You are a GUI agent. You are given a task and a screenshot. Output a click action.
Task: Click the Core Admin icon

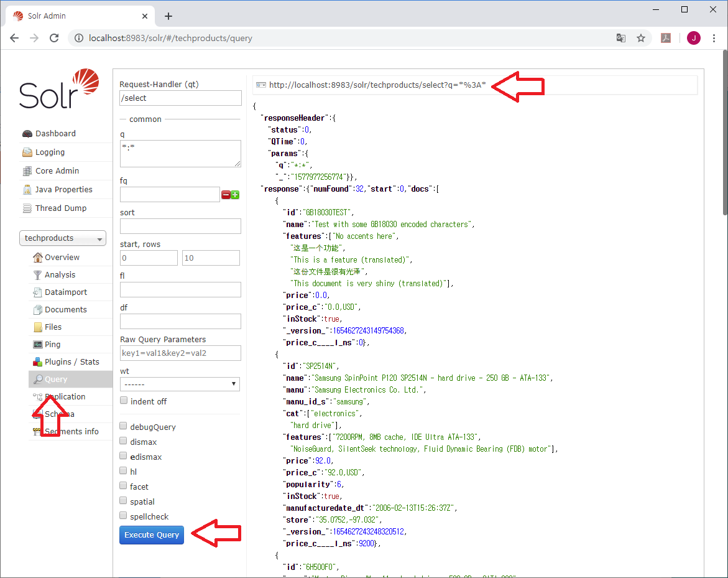point(27,171)
